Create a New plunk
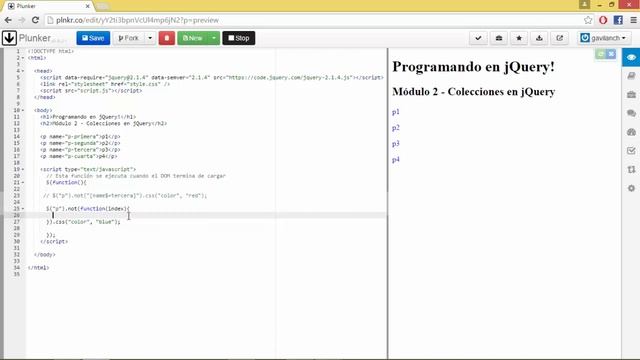The height and width of the screenshot is (360, 640). tap(193, 38)
